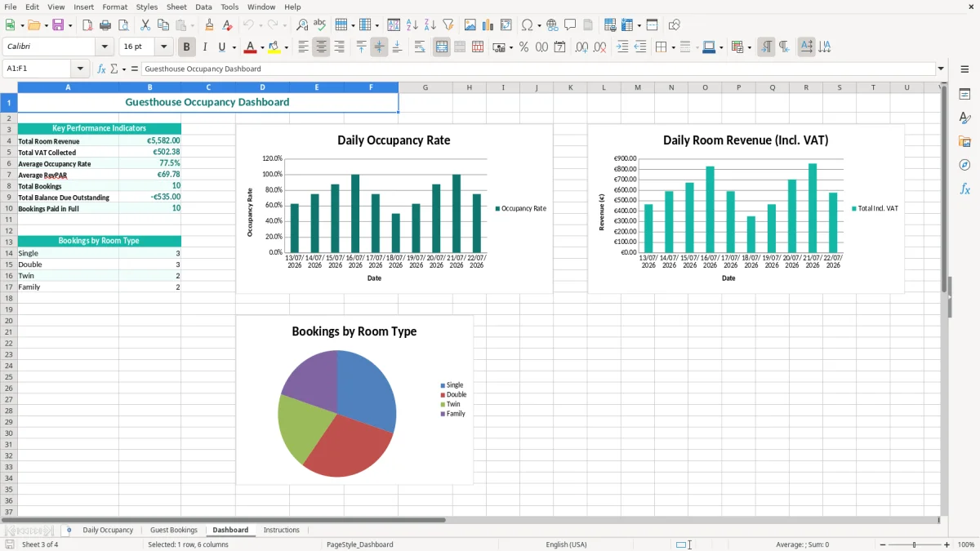Apply the red font color swatch
Screen dimensions: 980x551
click(251, 47)
